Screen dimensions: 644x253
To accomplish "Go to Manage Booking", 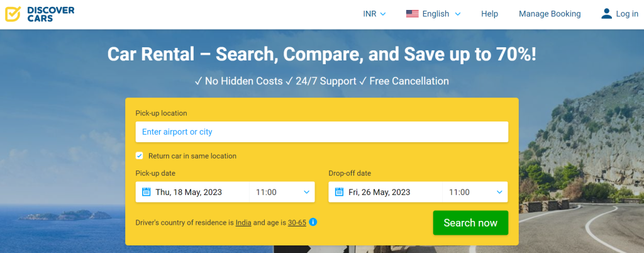I will 550,14.
